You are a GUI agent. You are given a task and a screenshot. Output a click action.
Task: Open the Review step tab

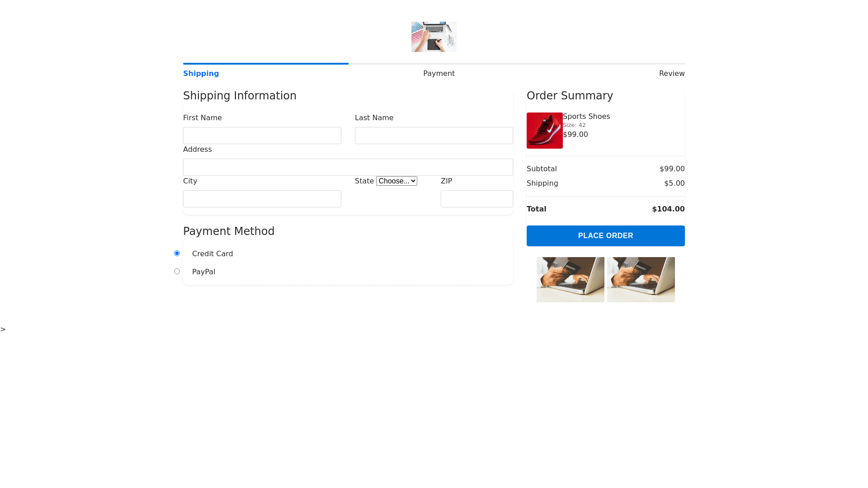(671, 74)
